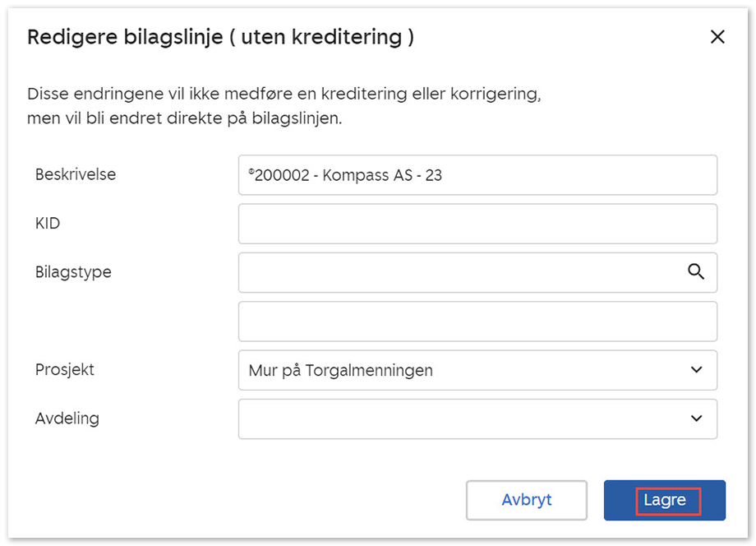Viewport: 756px width, 546px height.
Task: Select the Mur på Torgalmenningen project text
Action: pos(340,370)
